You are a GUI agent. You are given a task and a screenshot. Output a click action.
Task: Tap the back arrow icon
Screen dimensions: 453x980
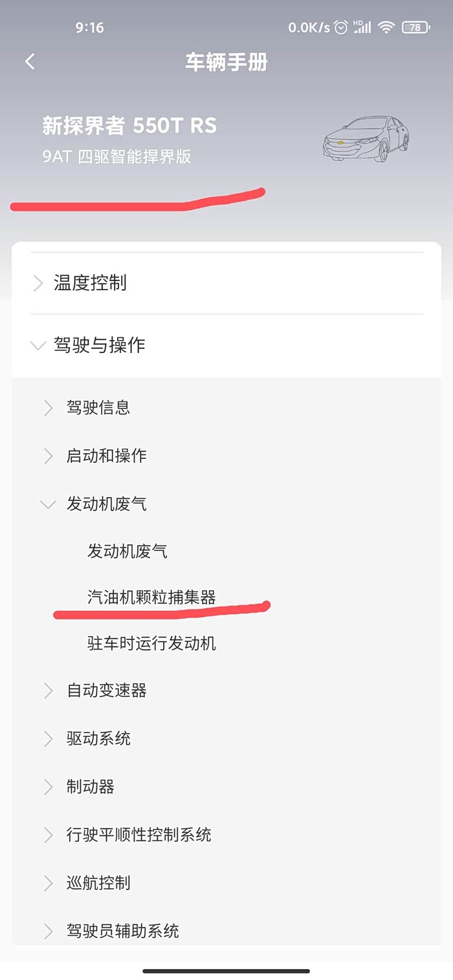(x=30, y=62)
